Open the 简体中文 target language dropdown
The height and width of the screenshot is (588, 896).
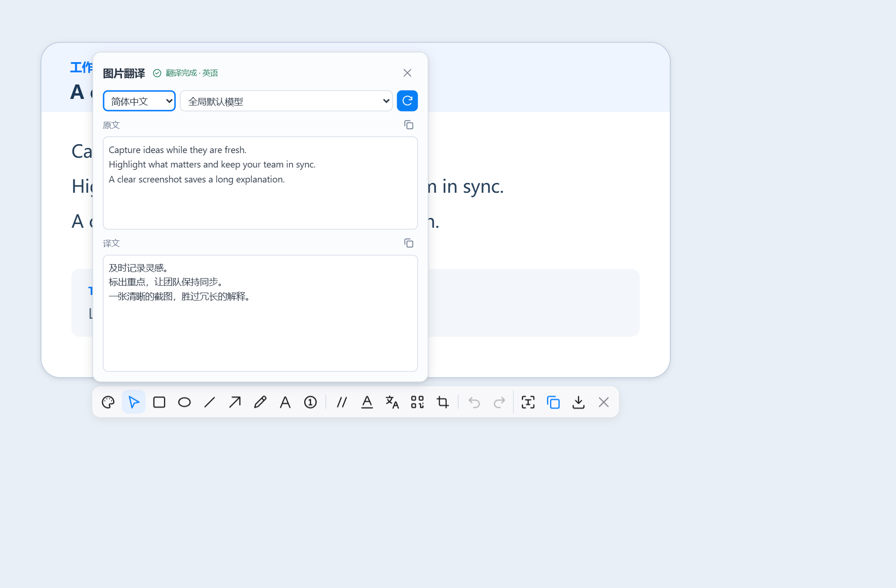coord(139,101)
